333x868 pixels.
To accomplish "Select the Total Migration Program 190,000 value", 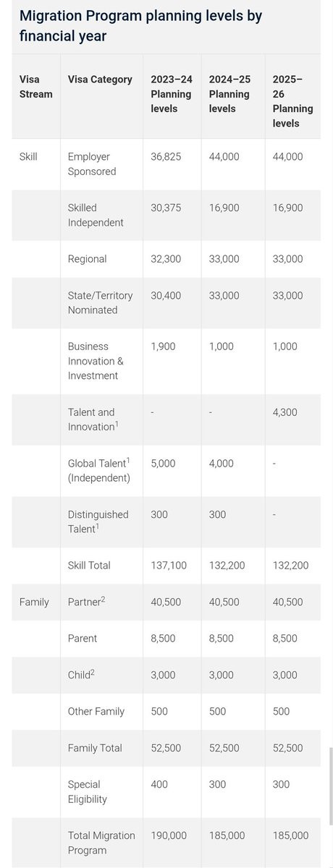I will (x=169, y=835).
